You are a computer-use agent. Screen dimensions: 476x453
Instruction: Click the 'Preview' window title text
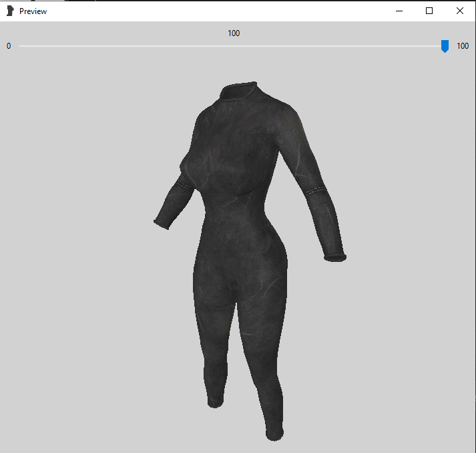(x=33, y=11)
